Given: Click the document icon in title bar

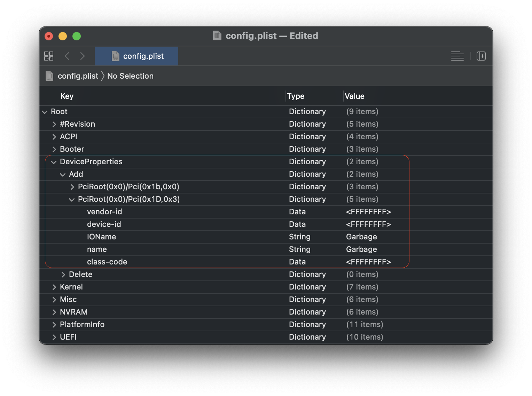Looking at the screenshot, I should coord(217,36).
